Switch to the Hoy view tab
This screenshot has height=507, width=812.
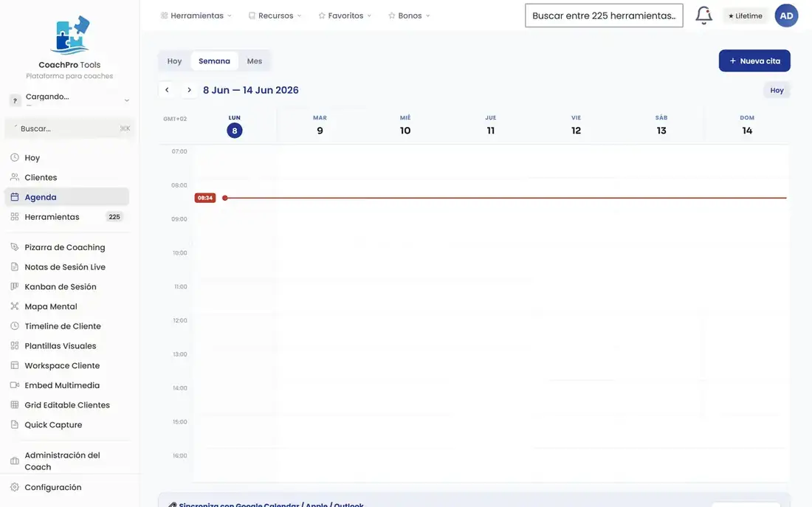tap(174, 61)
